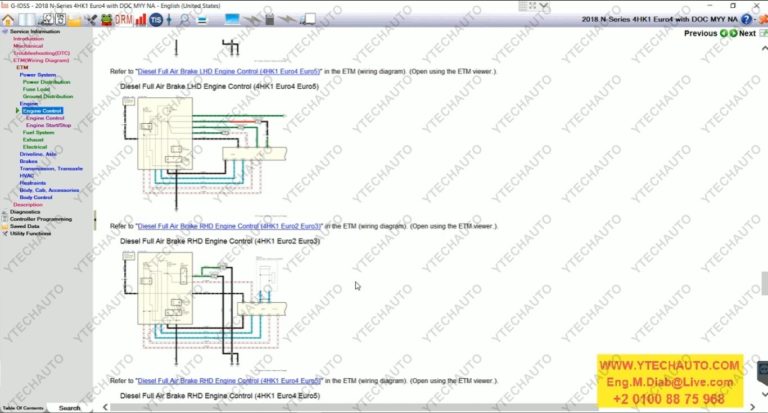The height and width of the screenshot is (413, 768).
Task: Select the Power System tree node
Action: pos(38,75)
